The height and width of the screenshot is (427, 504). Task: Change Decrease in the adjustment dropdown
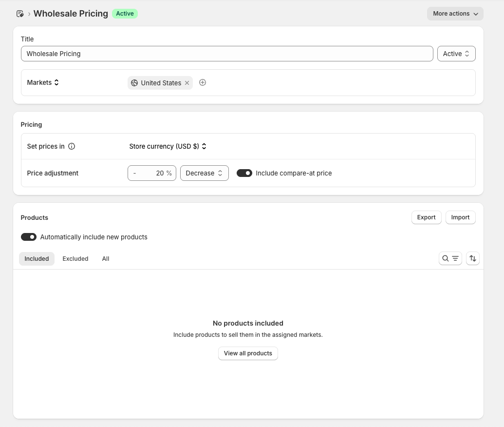204,173
